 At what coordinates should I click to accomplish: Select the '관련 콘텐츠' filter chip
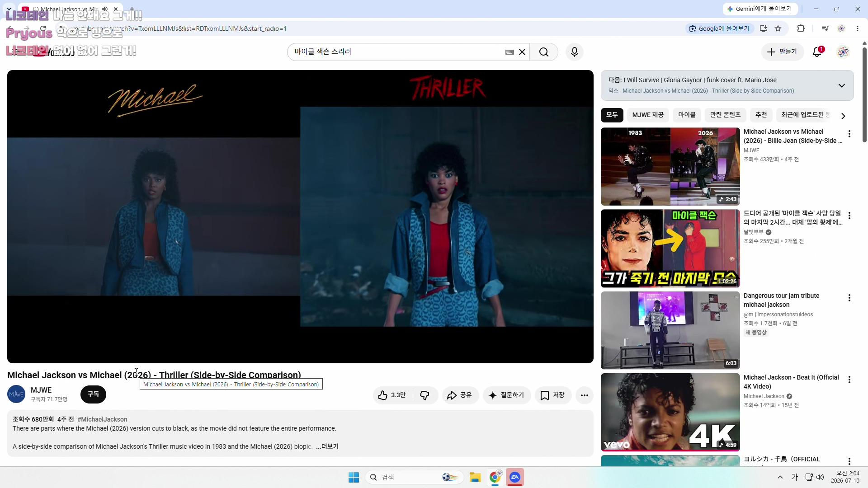click(726, 115)
